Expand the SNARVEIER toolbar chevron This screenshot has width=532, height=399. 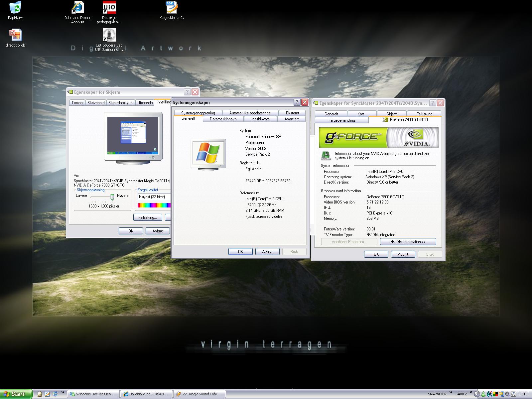tap(451, 392)
